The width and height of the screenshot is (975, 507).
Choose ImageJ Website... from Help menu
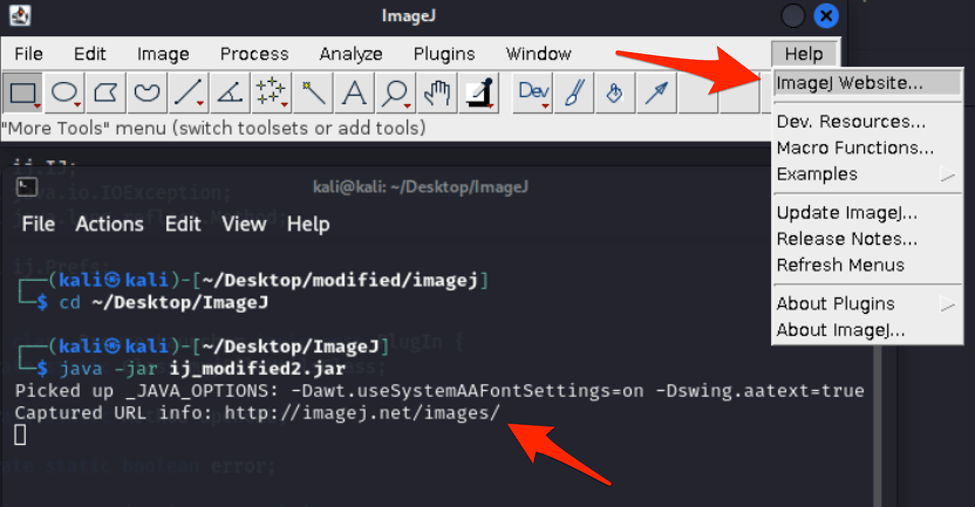(867, 83)
